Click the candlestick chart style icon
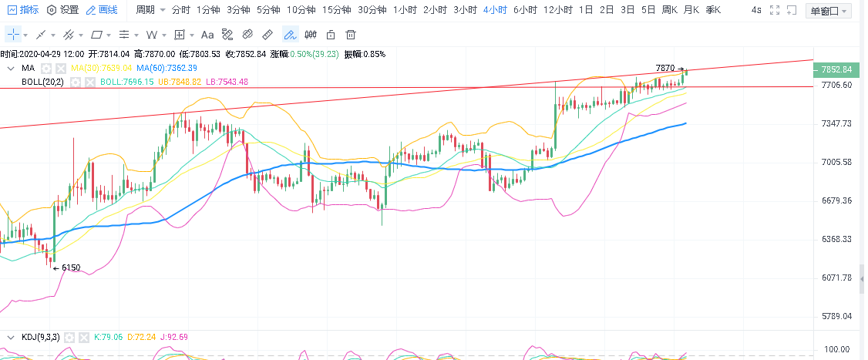868x360 pixels. pos(311,35)
